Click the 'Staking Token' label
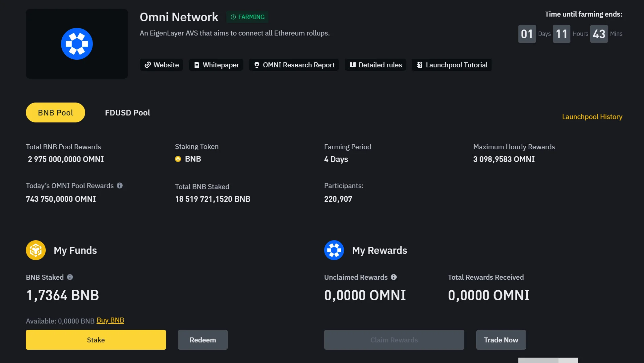 tap(197, 147)
